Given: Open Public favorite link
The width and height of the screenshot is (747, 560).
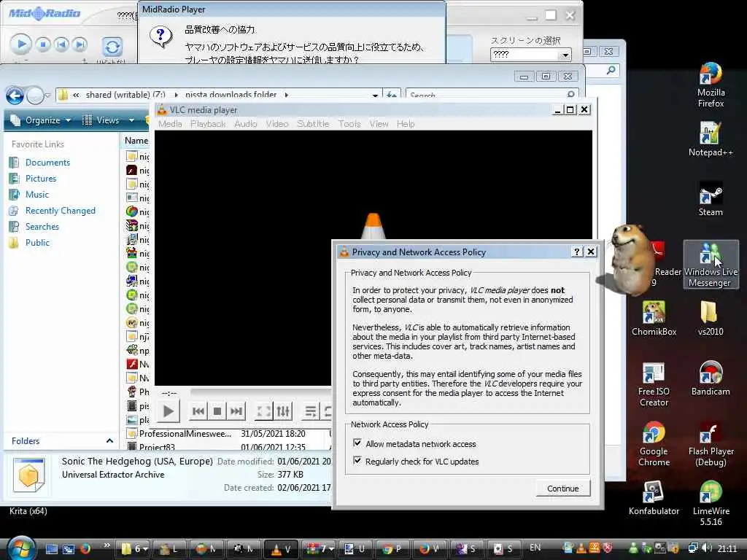Looking at the screenshot, I should click(37, 242).
